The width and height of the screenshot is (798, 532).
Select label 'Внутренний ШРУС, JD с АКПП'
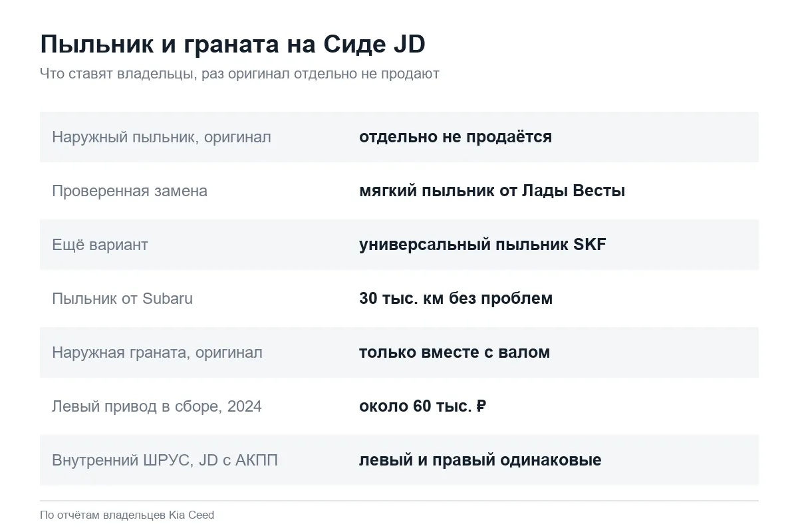[165, 460]
